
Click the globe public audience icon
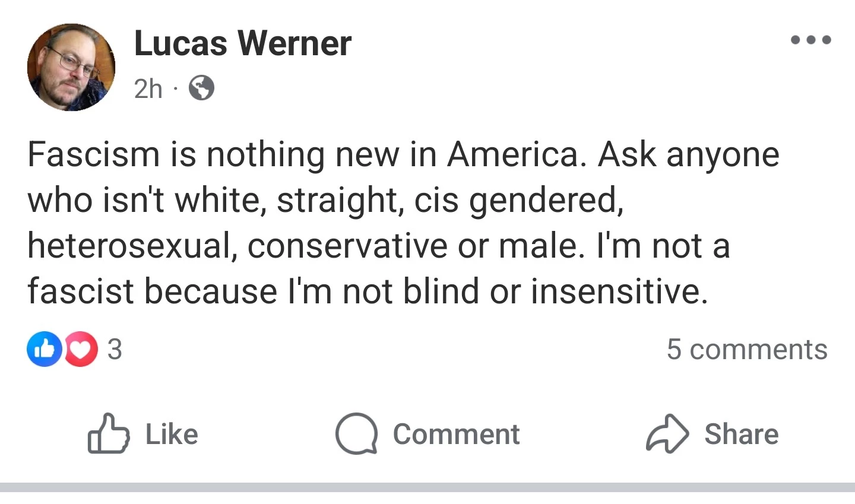201,88
